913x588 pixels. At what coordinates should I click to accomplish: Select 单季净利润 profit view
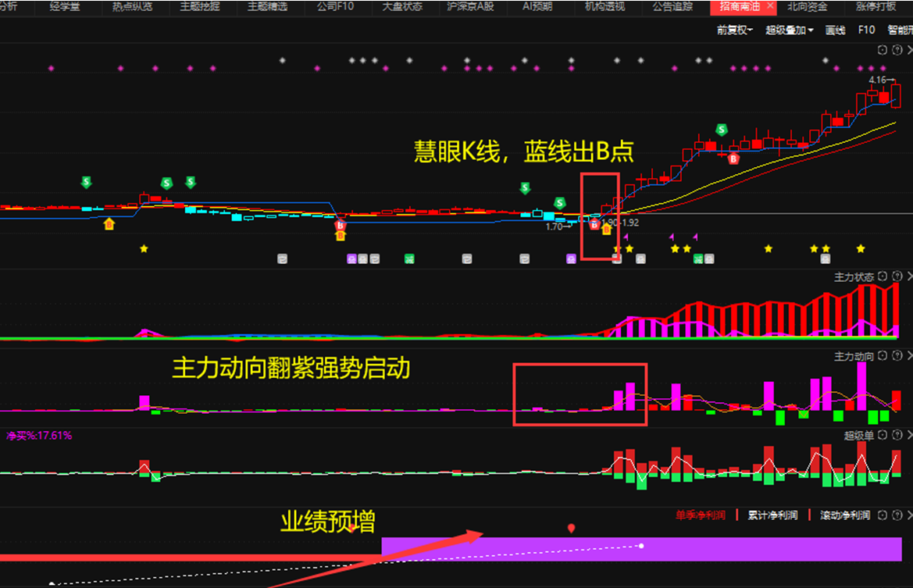click(x=701, y=515)
